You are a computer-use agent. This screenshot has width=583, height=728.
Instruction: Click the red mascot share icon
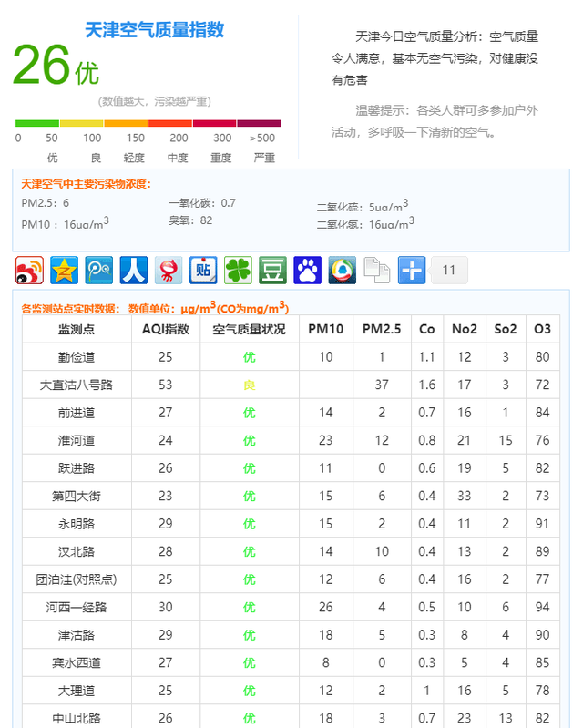tap(169, 271)
